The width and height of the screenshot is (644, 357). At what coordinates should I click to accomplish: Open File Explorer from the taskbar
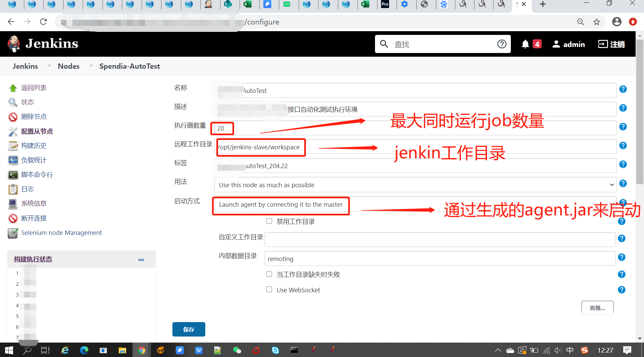[122, 350]
